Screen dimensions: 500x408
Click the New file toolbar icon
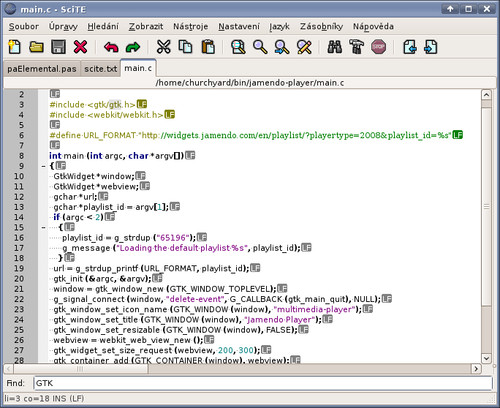click(x=14, y=47)
